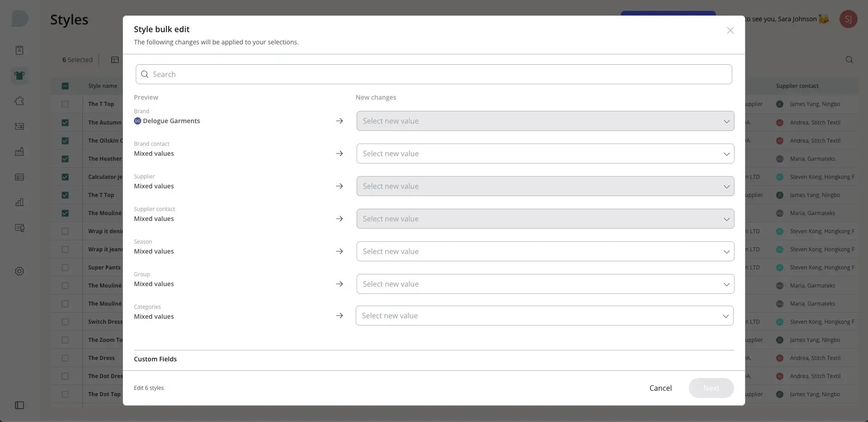
Task: Uncheck The Oilskin row checkbox
Action: pyautogui.click(x=65, y=141)
